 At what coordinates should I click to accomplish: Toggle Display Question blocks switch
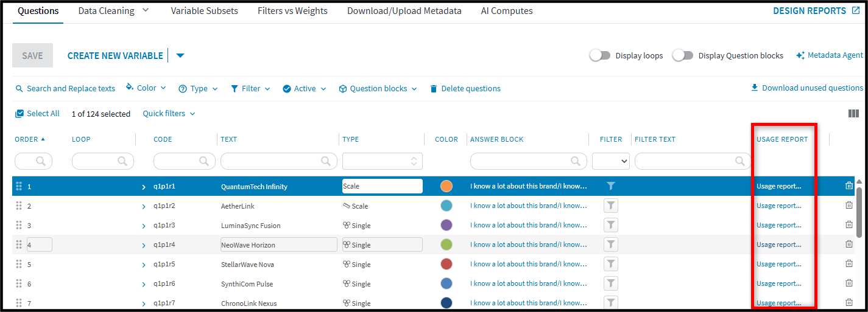point(682,55)
